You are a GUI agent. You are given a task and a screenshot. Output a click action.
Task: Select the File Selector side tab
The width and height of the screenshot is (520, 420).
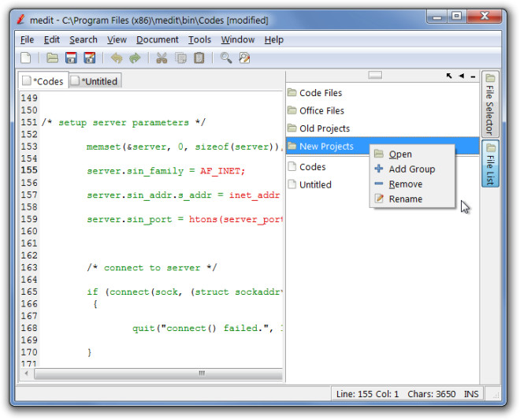click(490, 104)
